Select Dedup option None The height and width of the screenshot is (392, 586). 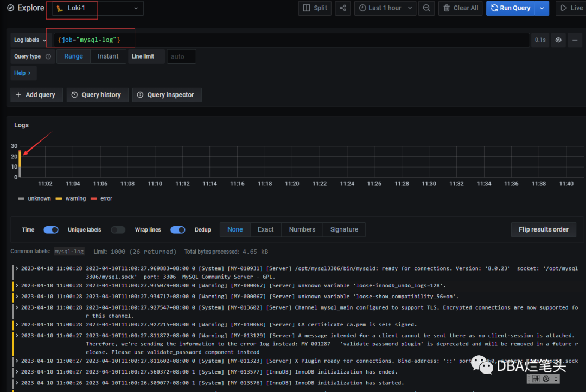[x=235, y=229]
